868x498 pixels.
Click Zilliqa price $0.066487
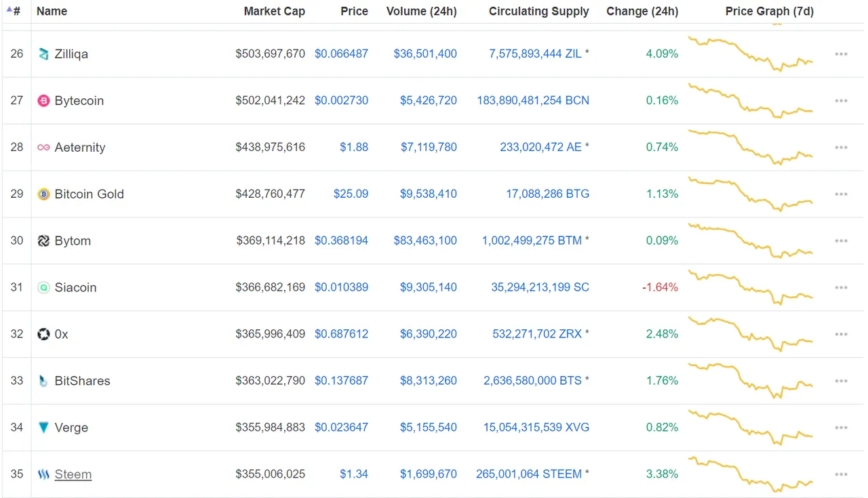(x=342, y=54)
